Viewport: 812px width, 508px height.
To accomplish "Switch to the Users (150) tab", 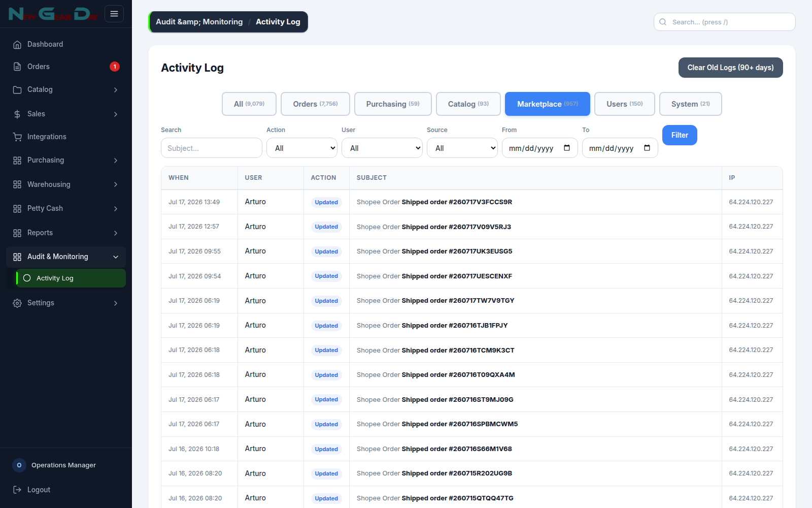I will coord(625,104).
